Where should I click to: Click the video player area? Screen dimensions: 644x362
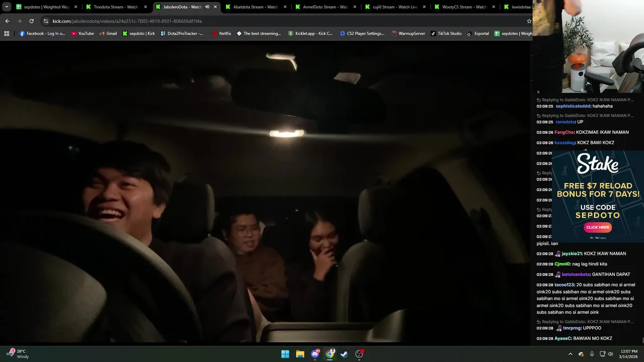click(x=266, y=192)
